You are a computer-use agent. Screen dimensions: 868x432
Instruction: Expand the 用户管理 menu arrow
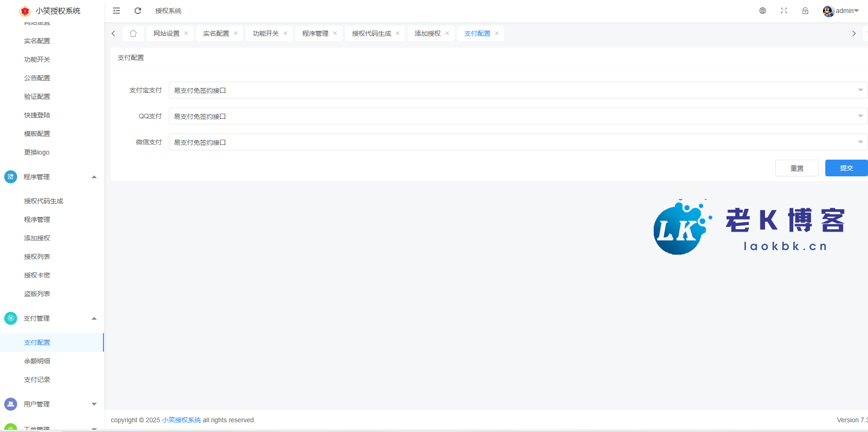[x=94, y=404]
